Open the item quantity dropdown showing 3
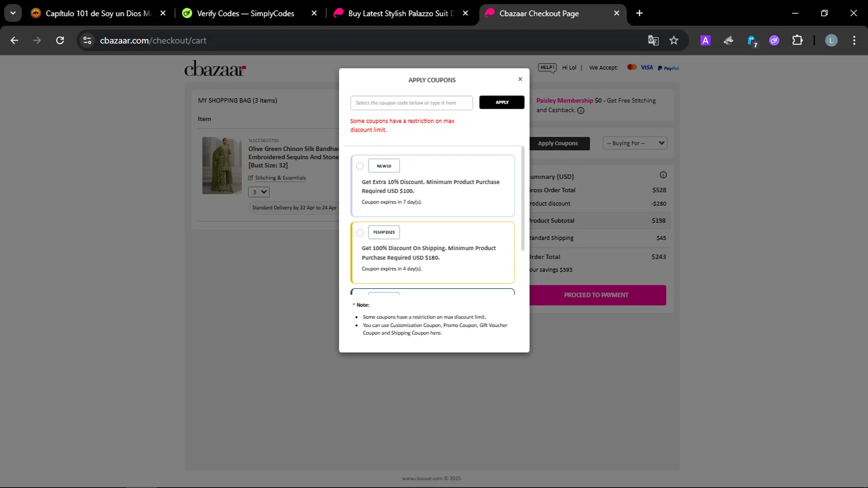868x488 pixels. [259, 192]
